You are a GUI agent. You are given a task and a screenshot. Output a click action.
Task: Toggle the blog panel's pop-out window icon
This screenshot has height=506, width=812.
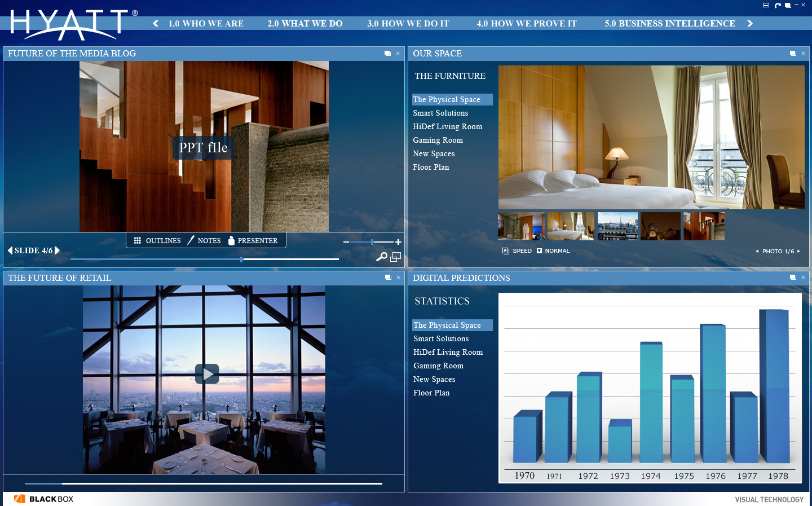387,54
